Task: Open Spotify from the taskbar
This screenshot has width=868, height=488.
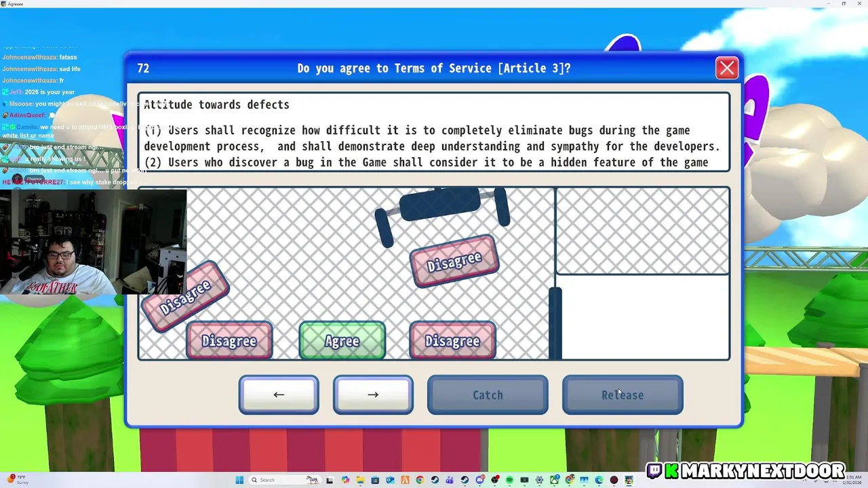Action: tap(509, 480)
